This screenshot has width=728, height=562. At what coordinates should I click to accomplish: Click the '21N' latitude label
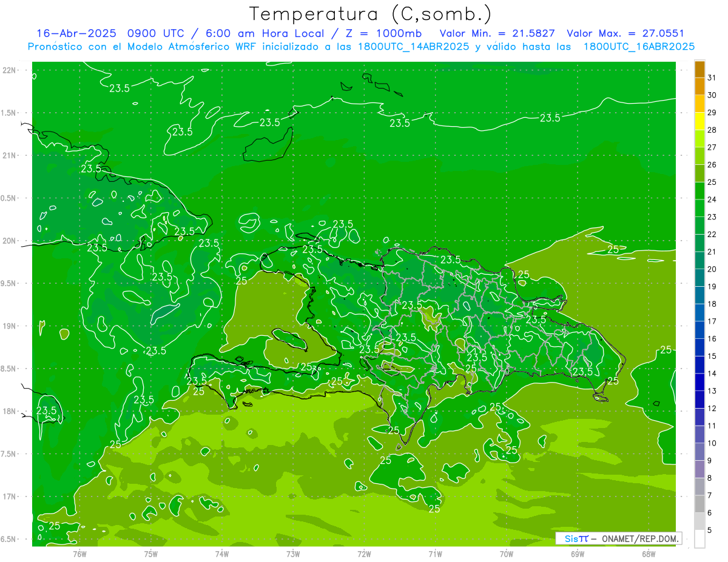pos(9,155)
